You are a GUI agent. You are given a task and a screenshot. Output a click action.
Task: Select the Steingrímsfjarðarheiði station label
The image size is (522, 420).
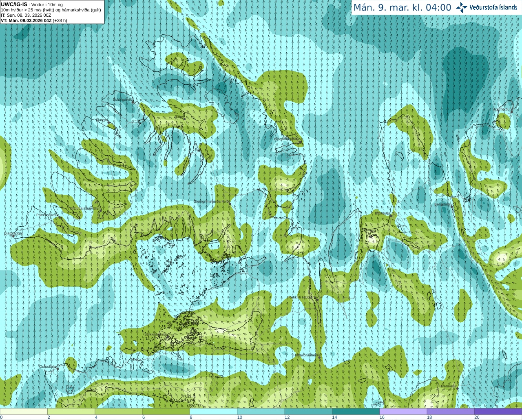pyautogui.click(x=211, y=201)
